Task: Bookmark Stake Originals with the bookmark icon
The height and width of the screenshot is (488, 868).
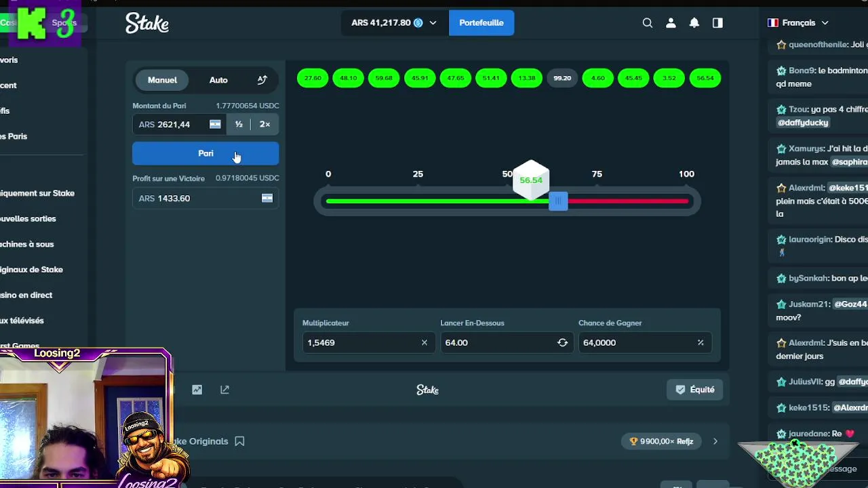Action: tap(239, 441)
